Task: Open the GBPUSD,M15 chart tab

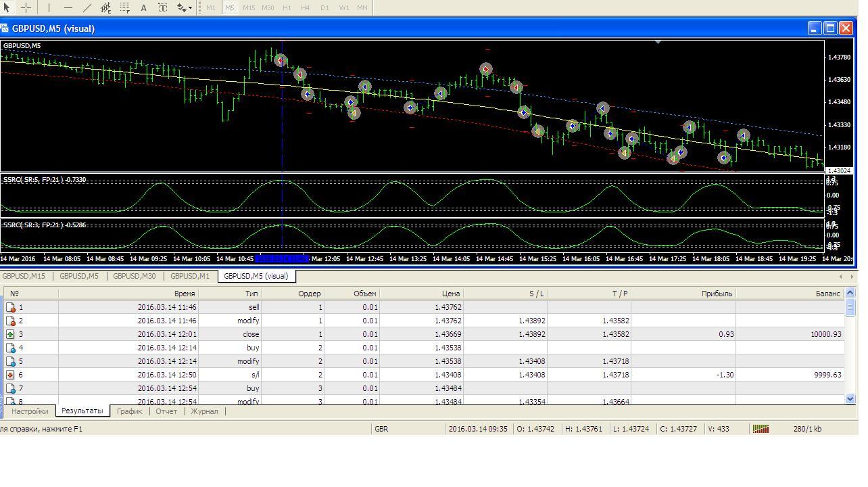Action: [24, 276]
